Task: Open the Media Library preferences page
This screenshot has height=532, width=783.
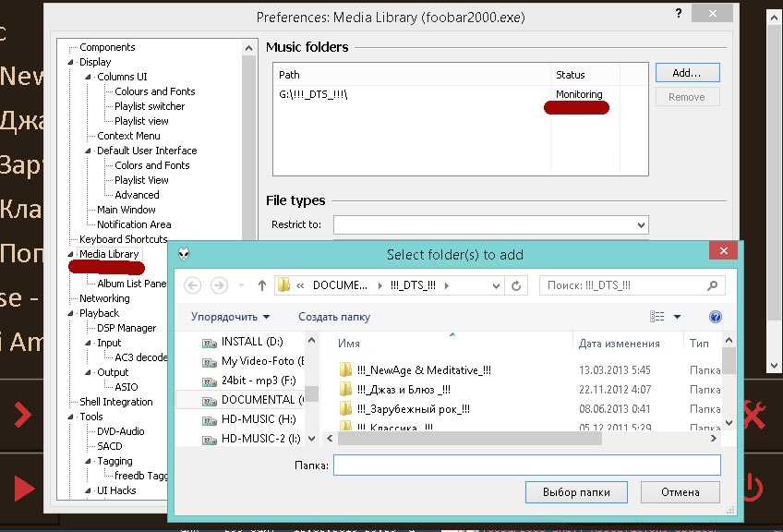Action: pyautogui.click(x=109, y=254)
